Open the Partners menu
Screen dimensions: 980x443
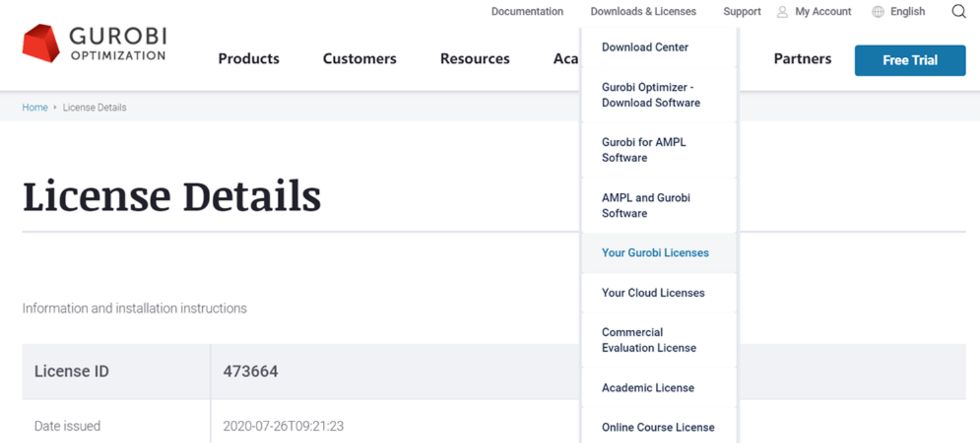click(802, 59)
